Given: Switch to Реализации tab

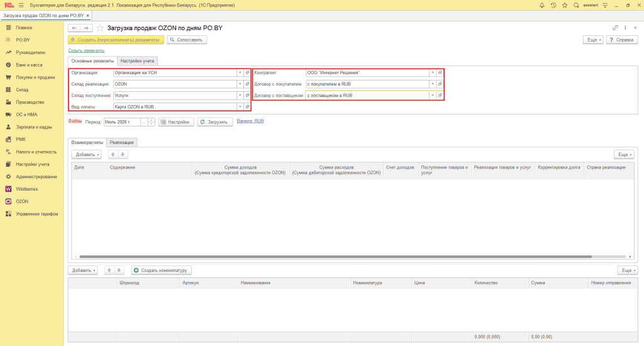Looking at the screenshot, I should click(x=121, y=142).
